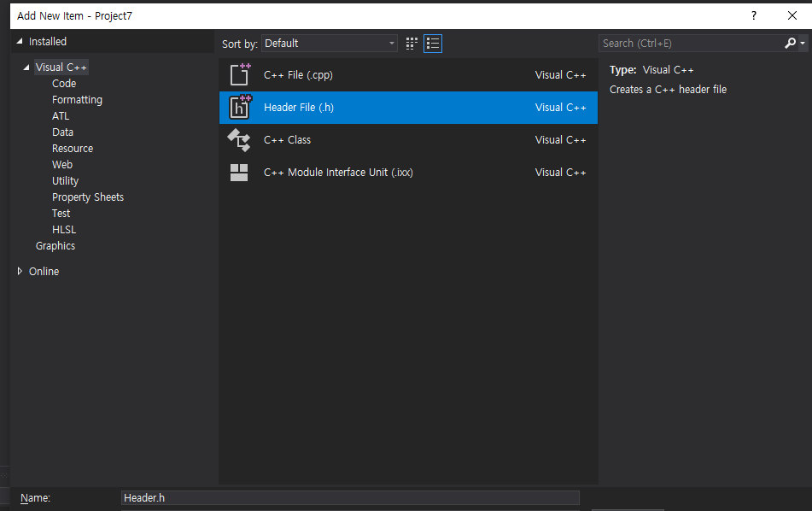The height and width of the screenshot is (511, 812).
Task: Select the ATL category
Action: [61, 116]
